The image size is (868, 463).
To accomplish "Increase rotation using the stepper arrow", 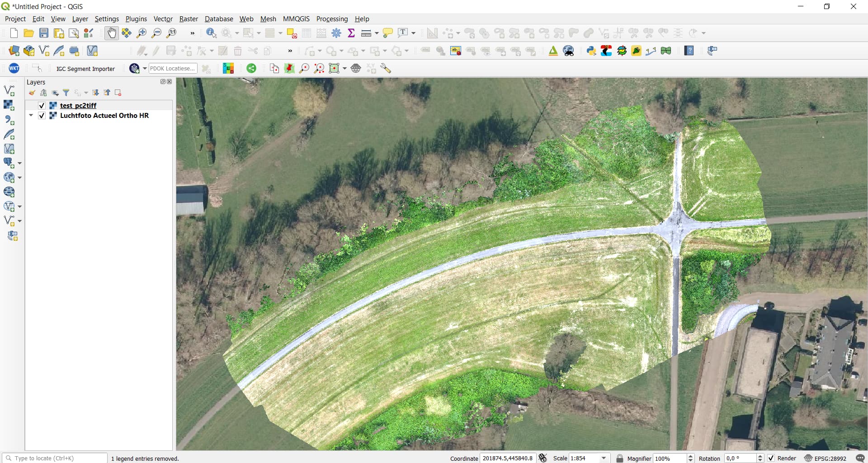I will tap(760, 455).
